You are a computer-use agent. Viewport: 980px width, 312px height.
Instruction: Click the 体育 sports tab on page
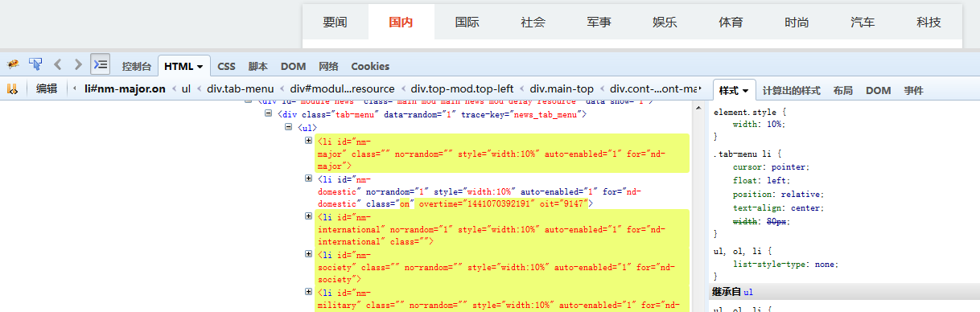[731, 22]
